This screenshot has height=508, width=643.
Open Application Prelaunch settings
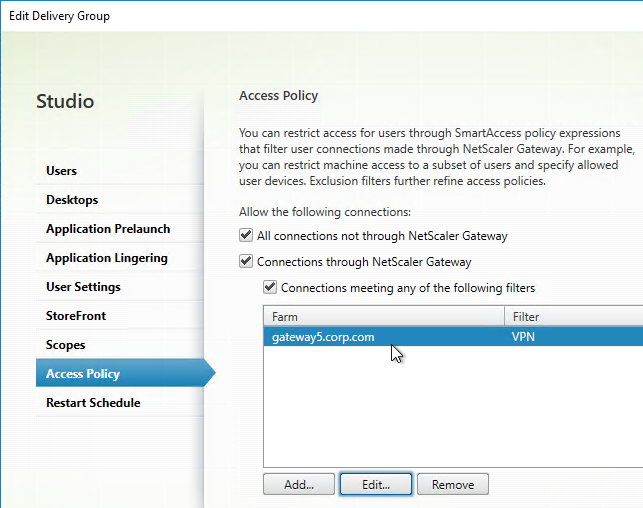[119, 229]
